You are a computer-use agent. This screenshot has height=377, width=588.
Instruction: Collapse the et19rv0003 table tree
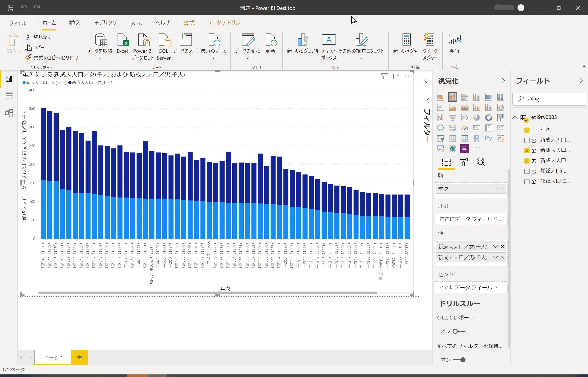(x=515, y=117)
